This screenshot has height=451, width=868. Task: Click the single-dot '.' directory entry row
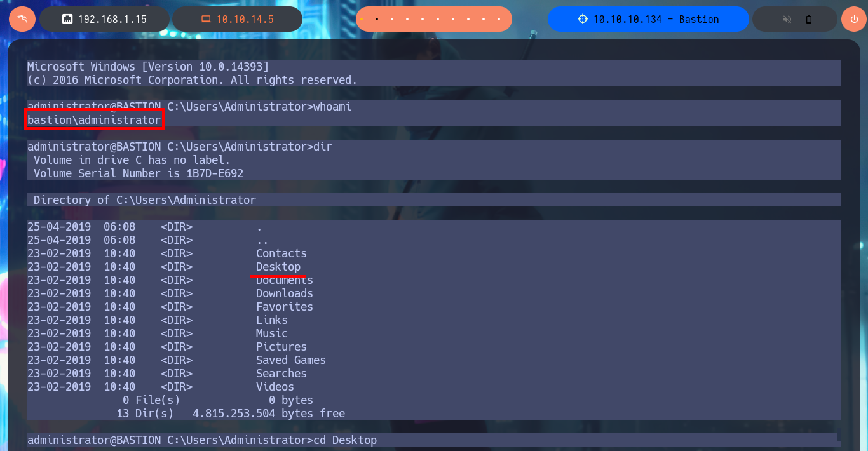pos(145,227)
